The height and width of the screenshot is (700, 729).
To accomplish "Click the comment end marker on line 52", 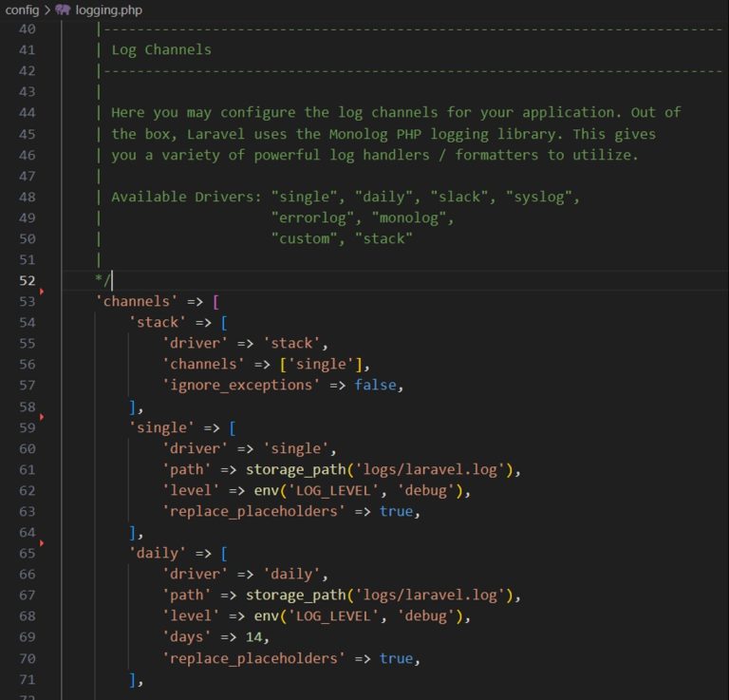I will coord(103,279).
